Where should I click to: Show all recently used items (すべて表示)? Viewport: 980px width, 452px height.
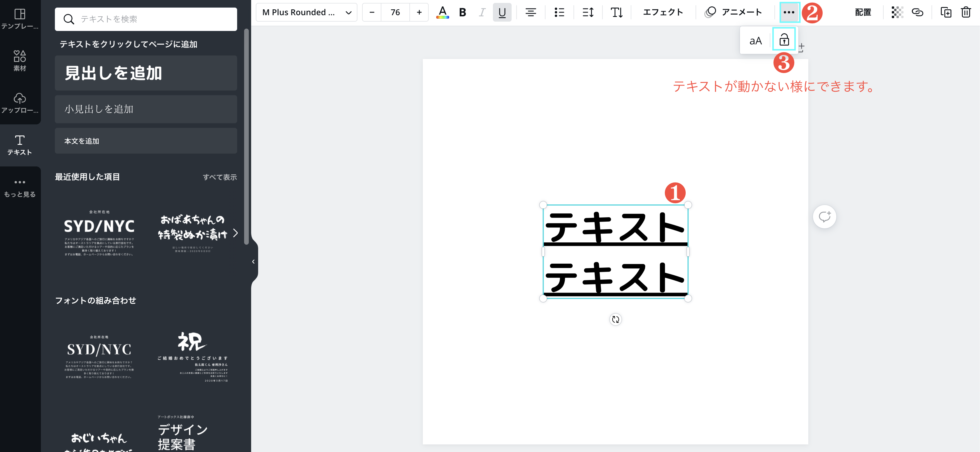[x=220, y=177]
